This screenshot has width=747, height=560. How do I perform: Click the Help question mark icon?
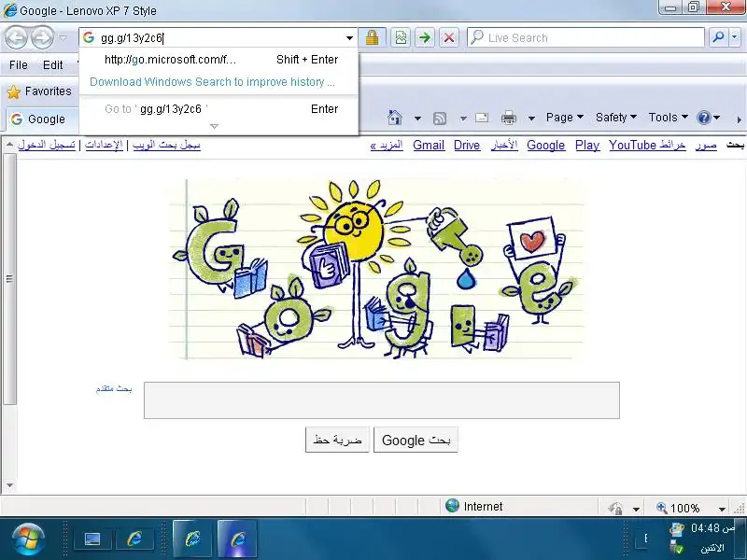point(704,118)
